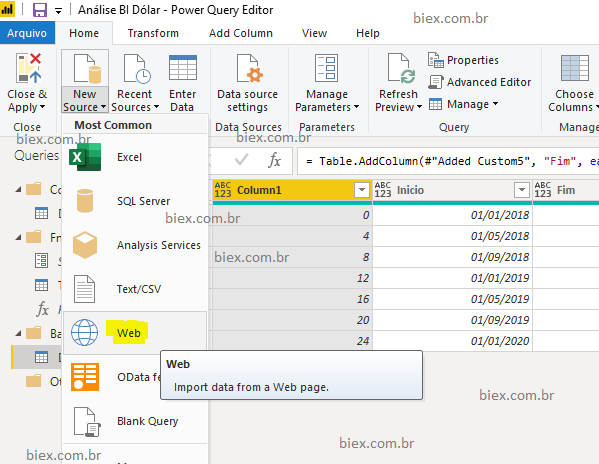The height and width of the screenshot is (464, 599).
Task: Click the cell showing 01/01/2020
Action: click(x=452, y=341)
